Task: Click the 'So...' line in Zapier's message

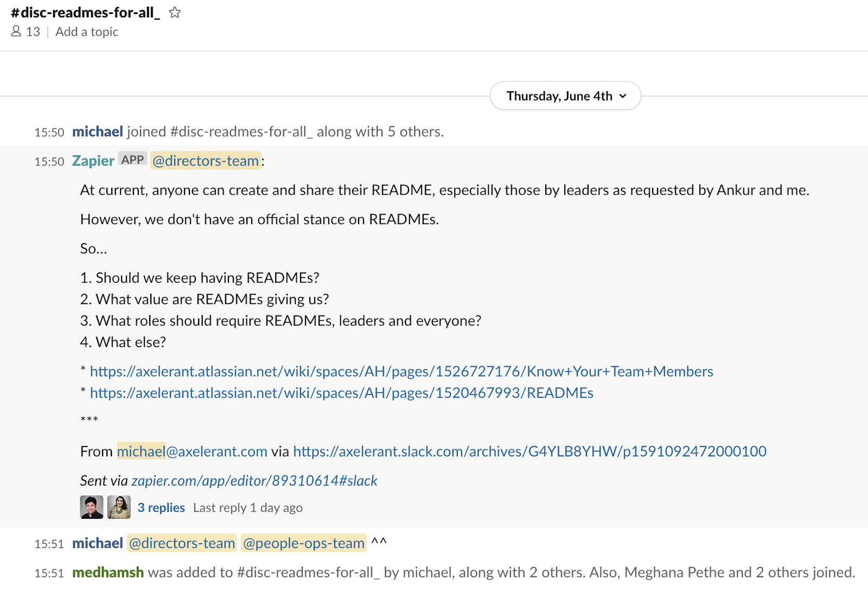Action: tap(94, 249)
